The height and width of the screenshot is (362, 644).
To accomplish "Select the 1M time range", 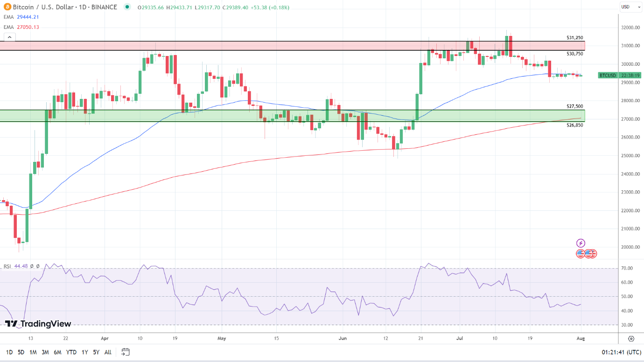I will click(33, 352).
